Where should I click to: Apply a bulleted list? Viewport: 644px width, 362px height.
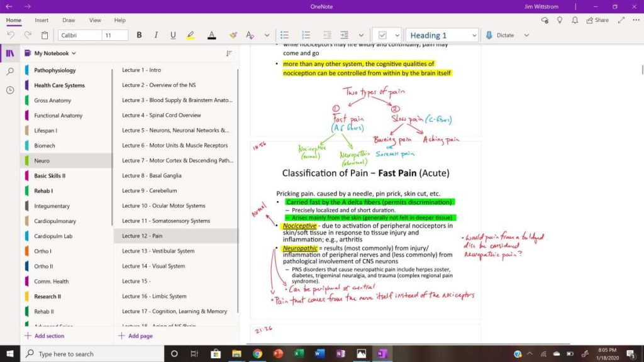tap(284, 35)
